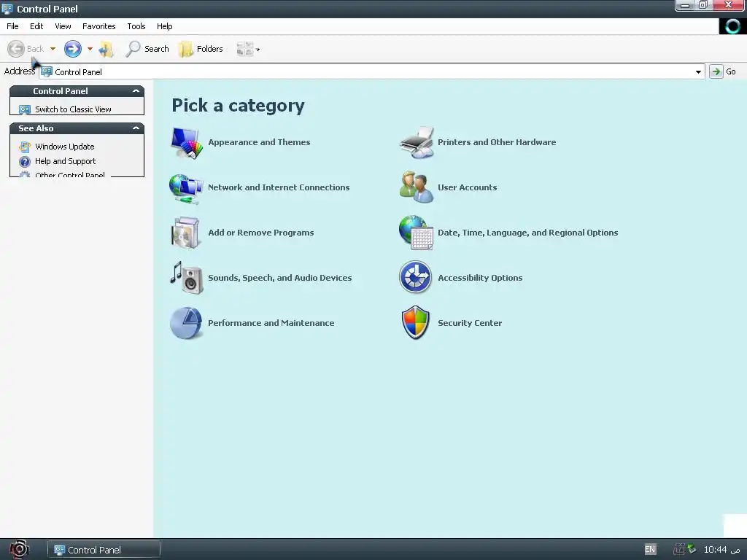Open the Help menu

(164, 26)
